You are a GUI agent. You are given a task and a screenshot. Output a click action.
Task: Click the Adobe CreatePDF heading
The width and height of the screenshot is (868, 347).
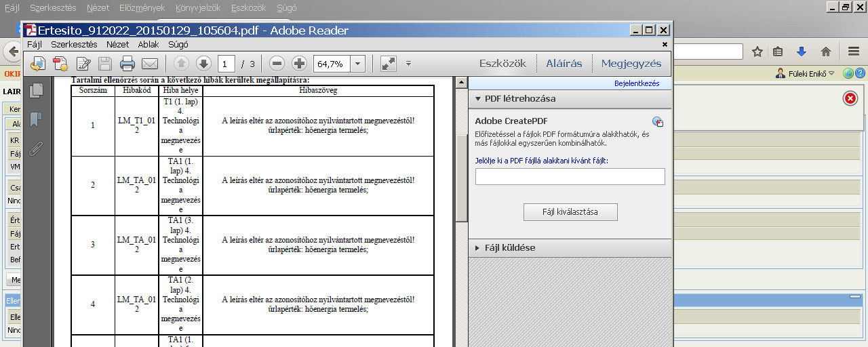point(511,121)
